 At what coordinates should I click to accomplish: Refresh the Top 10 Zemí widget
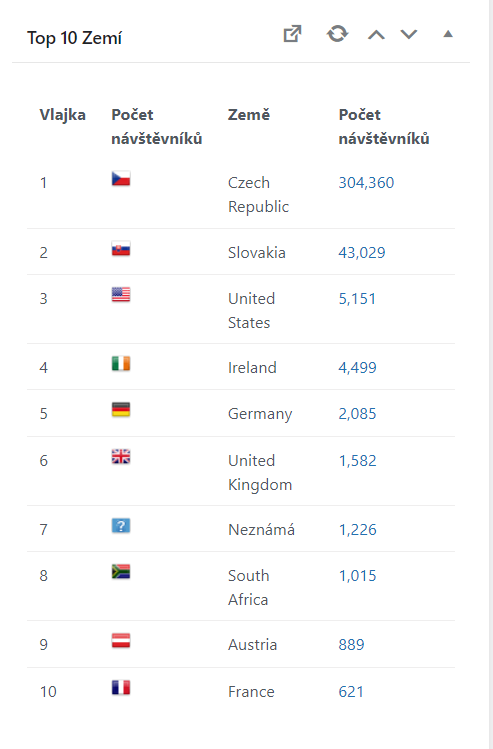[337, 34]
